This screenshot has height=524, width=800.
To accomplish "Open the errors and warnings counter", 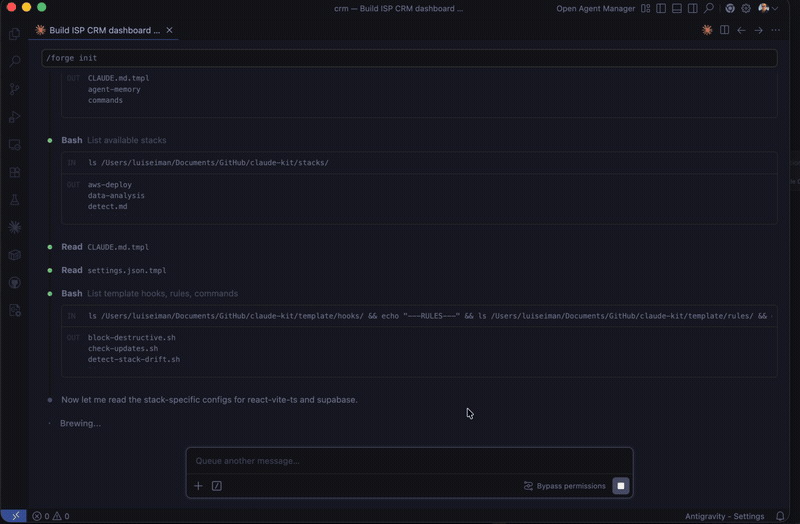I will (51, 516).
